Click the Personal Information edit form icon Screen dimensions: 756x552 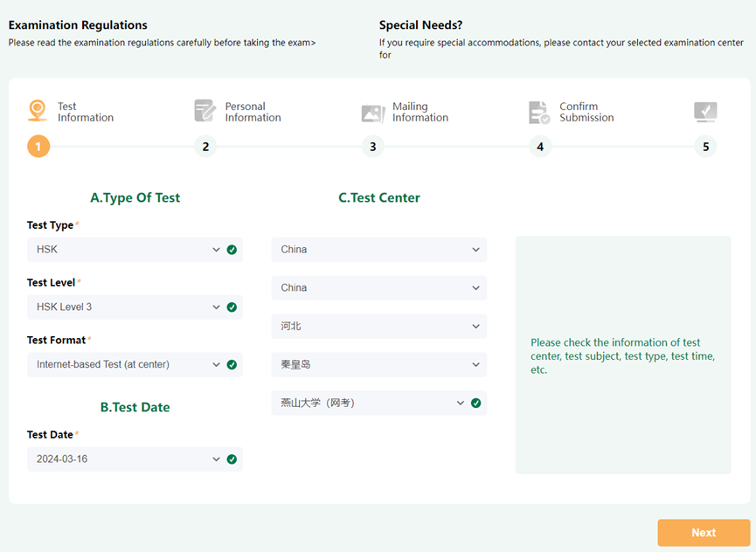coord(205,111)
